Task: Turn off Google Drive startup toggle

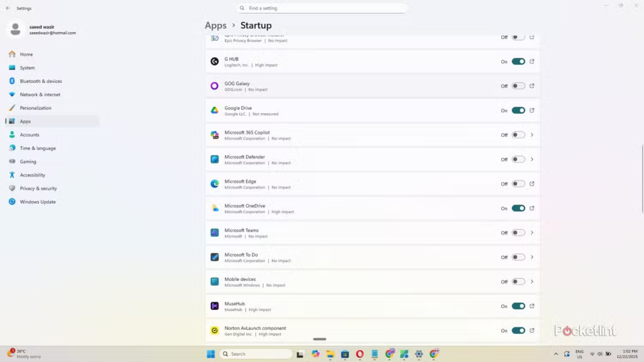Action: click(x=518, y=111)
